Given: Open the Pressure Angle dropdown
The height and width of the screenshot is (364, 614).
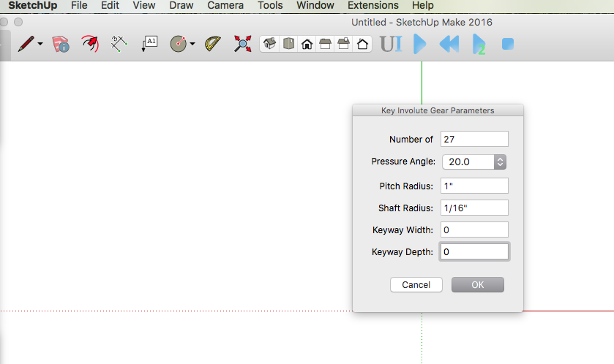Looking at the screenshot, I should click(x=474, y=162).
